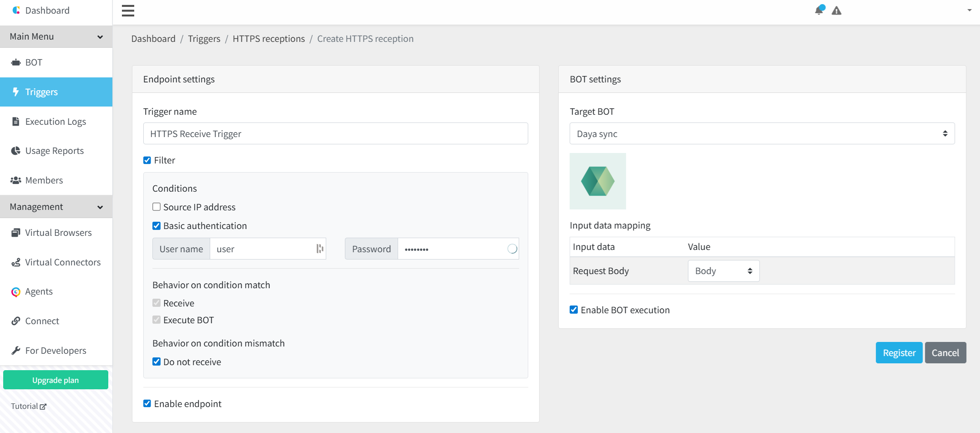Viewport: 980px width, 433px height.
Task: Navigate to Virtual Browsers
Action: coord(56,233)
